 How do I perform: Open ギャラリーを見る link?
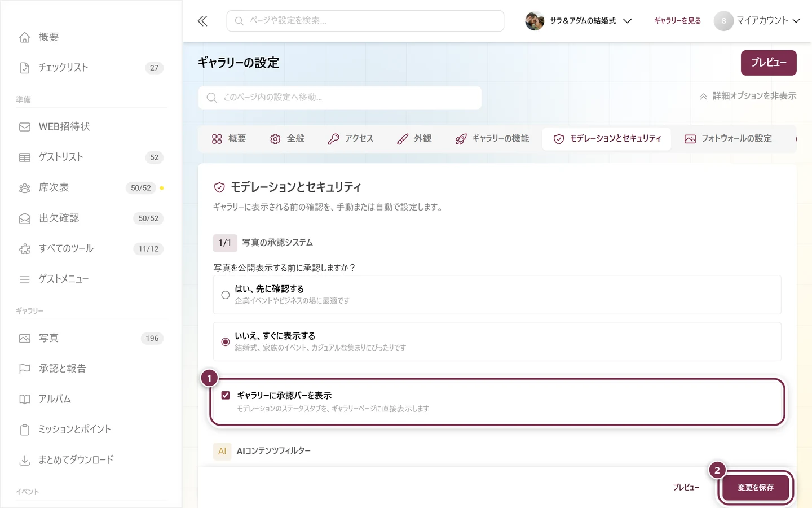[677, 21]
